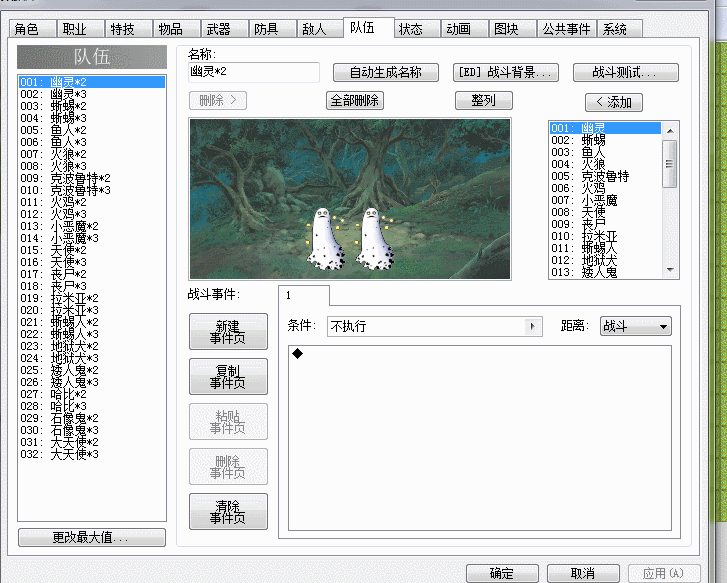
Task: Open the 防具 tab
Action: coord(273,29)
